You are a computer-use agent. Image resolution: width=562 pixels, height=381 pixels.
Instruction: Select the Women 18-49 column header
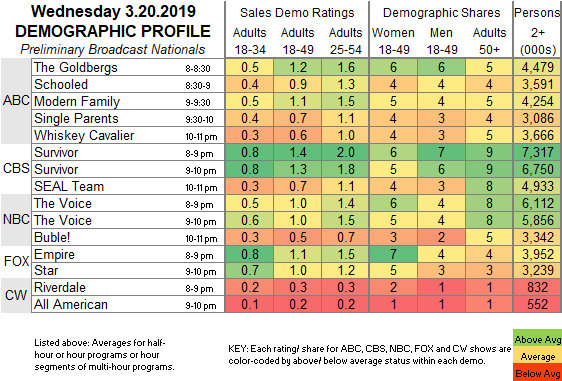click(x=393, y=41)
